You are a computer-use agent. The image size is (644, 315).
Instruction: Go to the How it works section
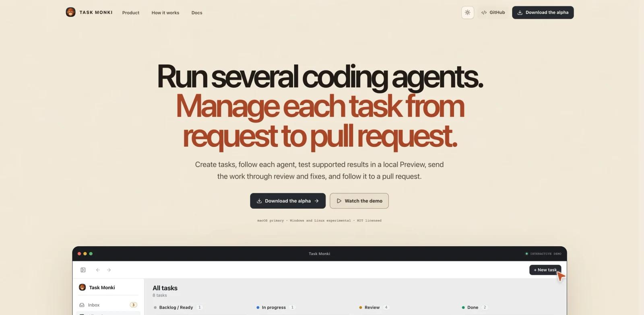(165, 13)
